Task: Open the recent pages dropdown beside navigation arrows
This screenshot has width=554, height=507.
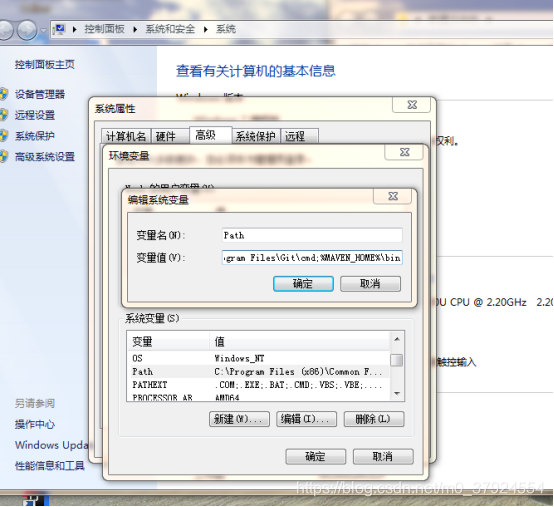Action: tap(43, 30)
